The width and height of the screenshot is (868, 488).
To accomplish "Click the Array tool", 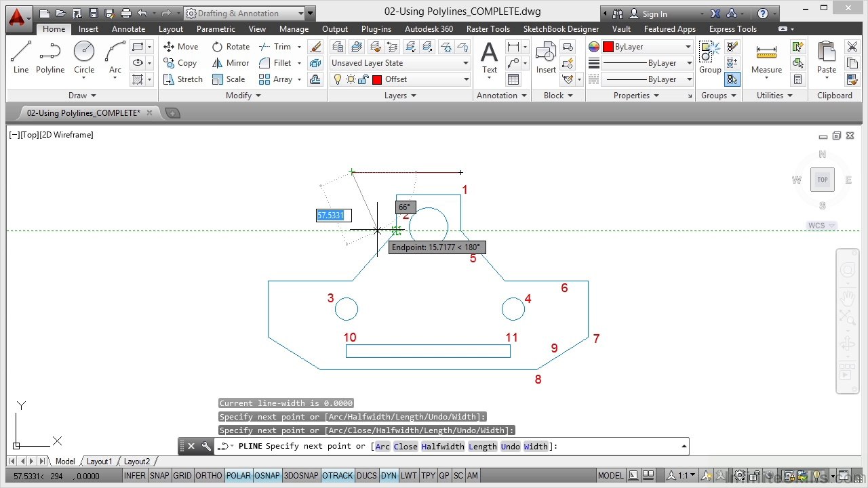I will point(276,79).
